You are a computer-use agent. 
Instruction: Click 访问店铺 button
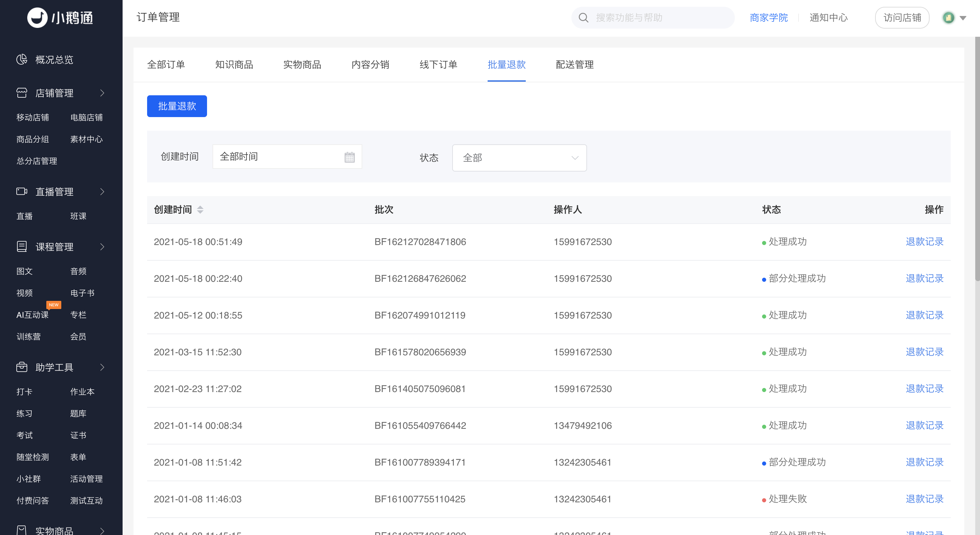tap(902, 17)
